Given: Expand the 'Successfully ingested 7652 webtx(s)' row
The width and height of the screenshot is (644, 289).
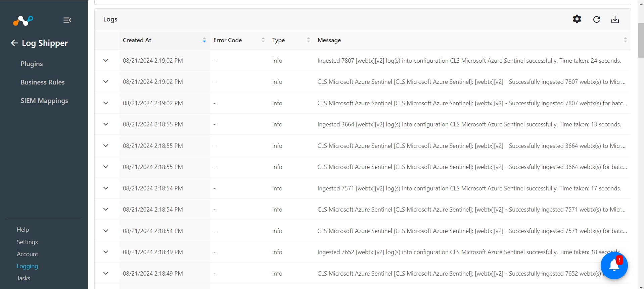Looking at the screenshot, I should point(106,273).
